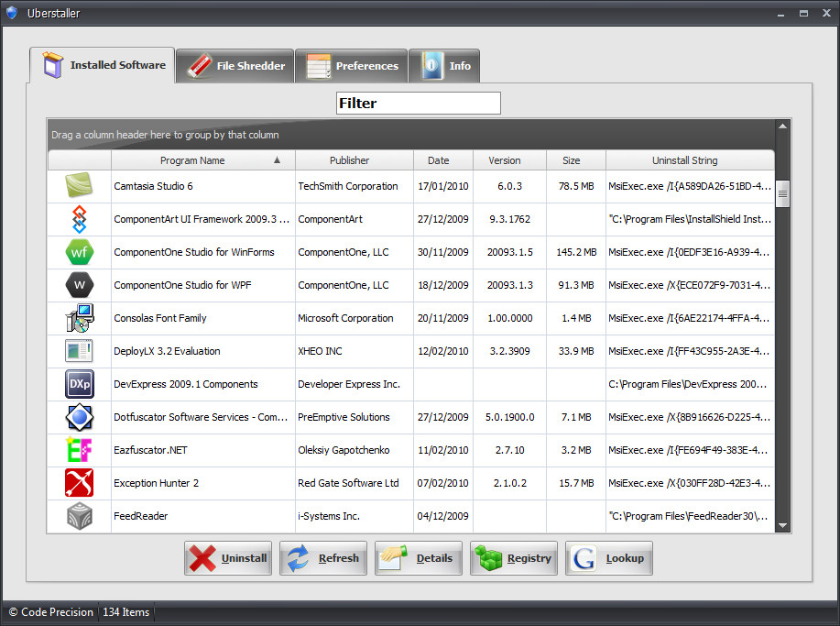Select DevExpress 2009.1 Components entry
The width and height of the screenshot is (840, 626).
[186, 384]
